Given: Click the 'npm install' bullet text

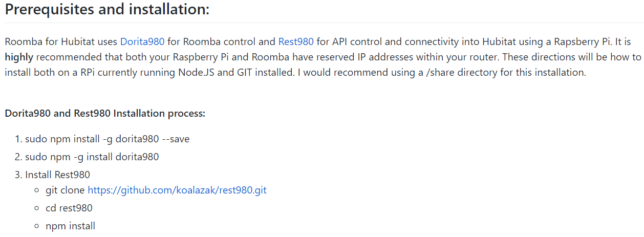Looking at the screenshot, I should click(70, 226).
